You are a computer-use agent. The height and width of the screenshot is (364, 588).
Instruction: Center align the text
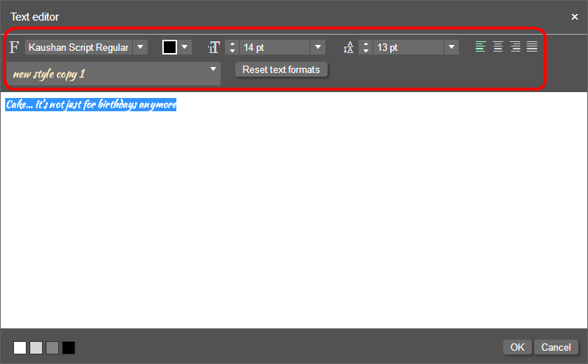point(498,47)
